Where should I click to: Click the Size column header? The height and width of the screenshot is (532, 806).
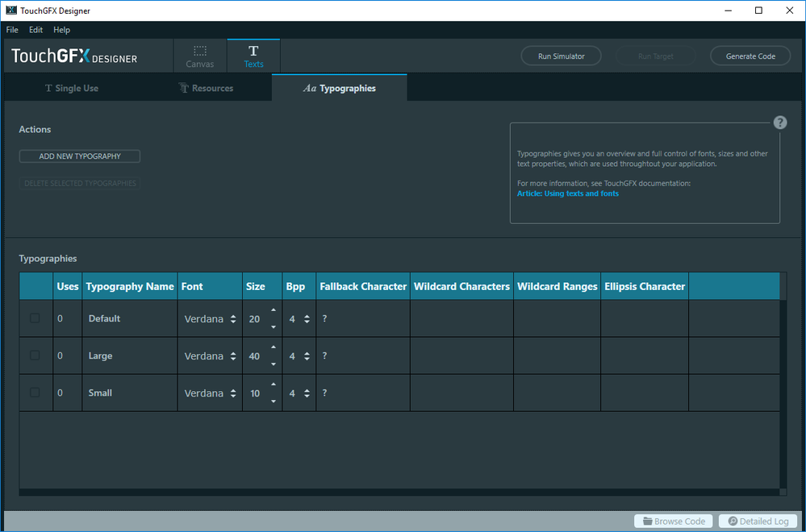pyautogui.click(x=262, y=286)
